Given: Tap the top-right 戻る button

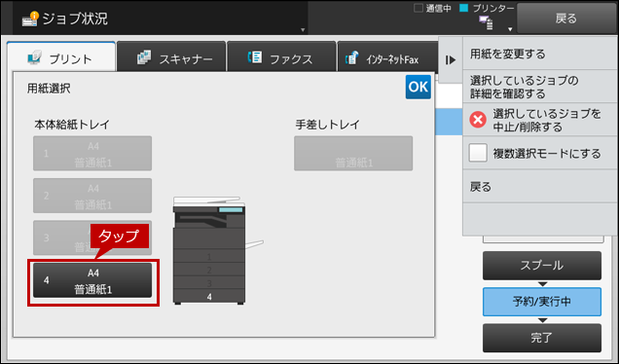Looking at the screenshot, I should pos(566,18).
